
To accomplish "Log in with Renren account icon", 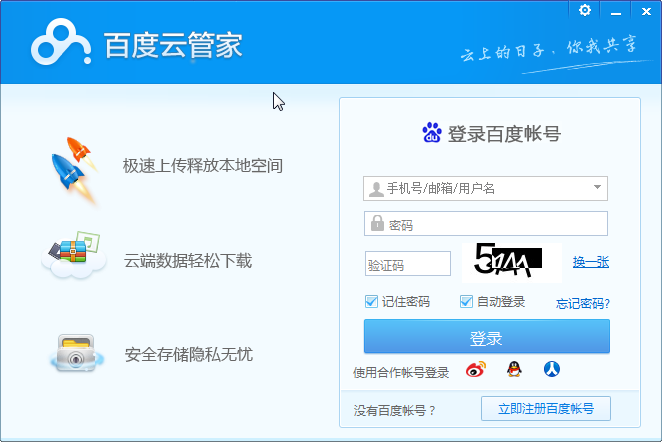I will pyautogui.click(x=551, y=369).
